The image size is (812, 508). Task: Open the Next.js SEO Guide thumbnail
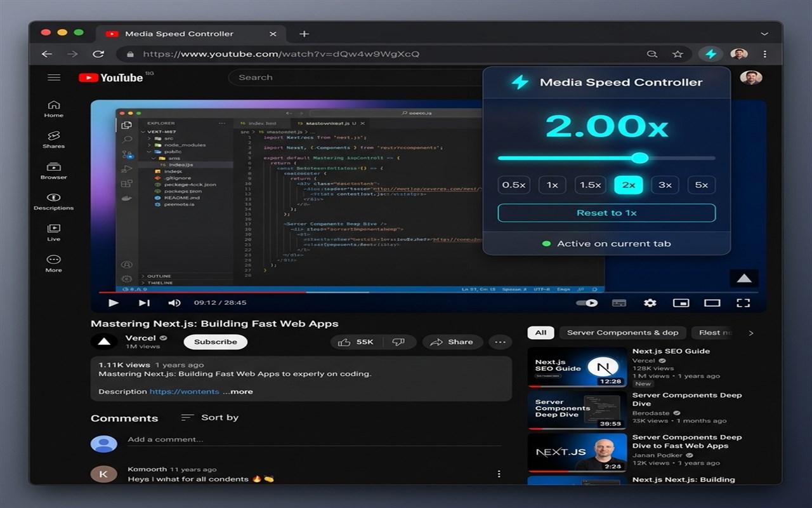[577, 367]
